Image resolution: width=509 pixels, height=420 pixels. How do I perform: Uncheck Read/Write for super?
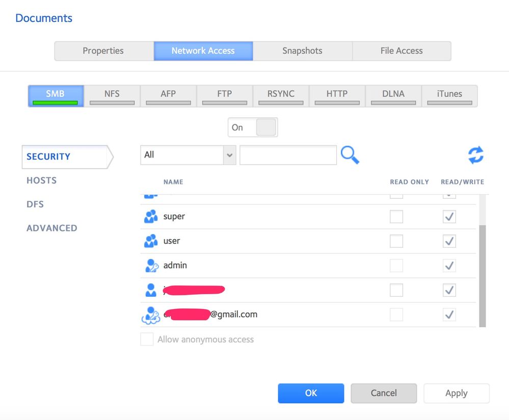pyautogui.click(x=449, y=217)
